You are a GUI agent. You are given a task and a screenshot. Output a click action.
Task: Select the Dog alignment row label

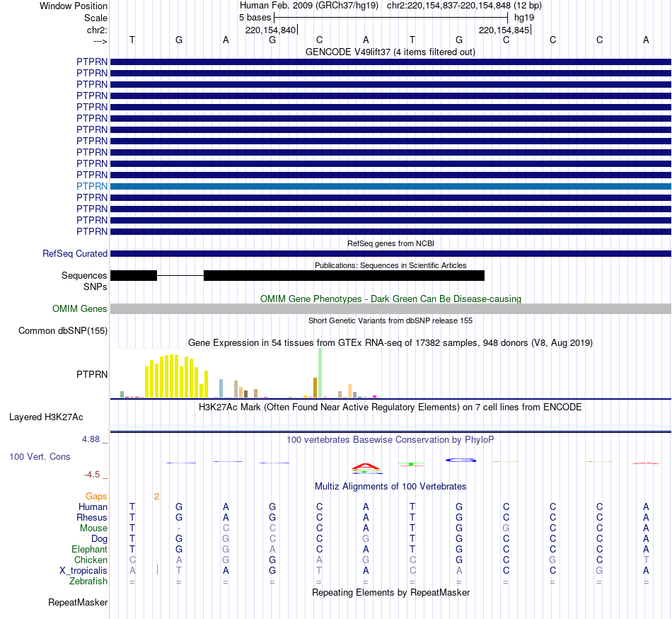coord(99,539)
